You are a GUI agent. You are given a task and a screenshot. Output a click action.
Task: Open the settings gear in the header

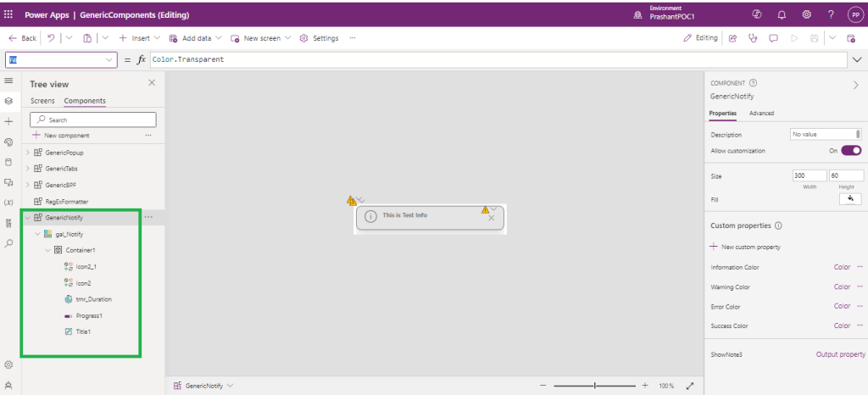(x=806, y=14)
